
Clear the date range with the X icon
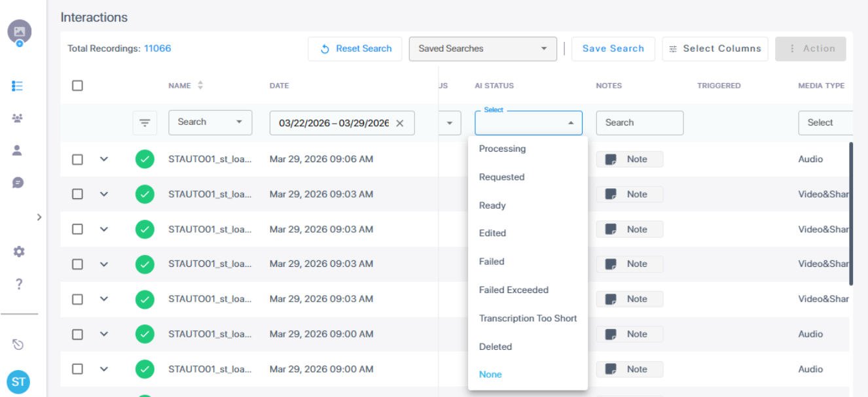tap(400, 123)
